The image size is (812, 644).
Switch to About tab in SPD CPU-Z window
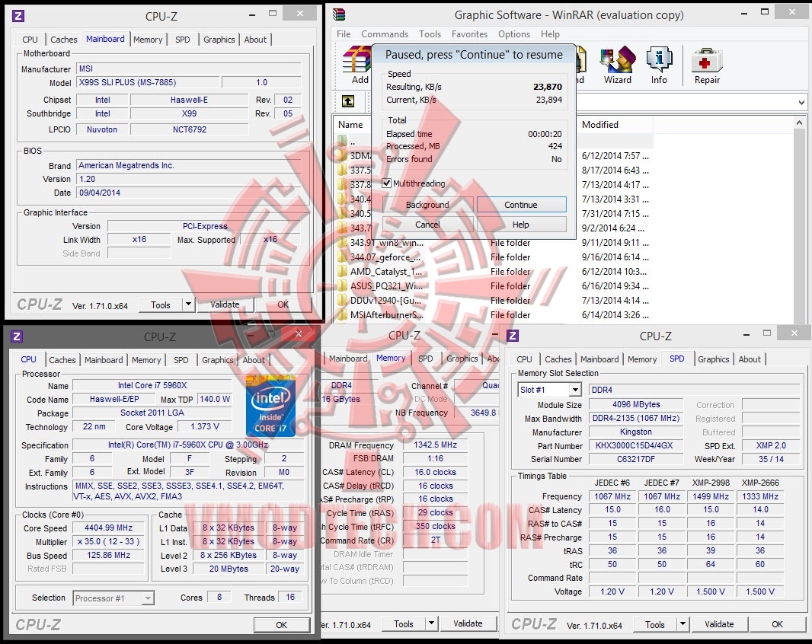point(750,359)
